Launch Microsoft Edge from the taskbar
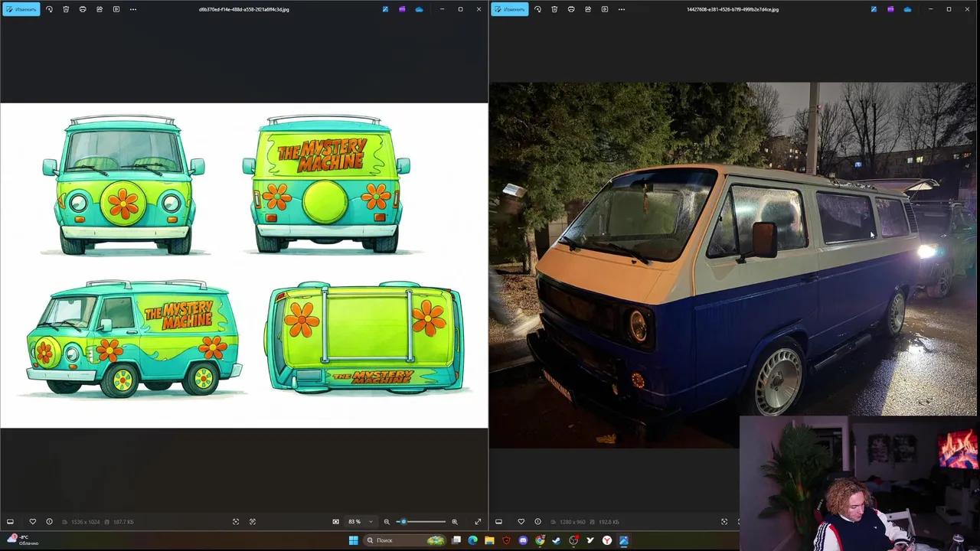Image resolution: width=980 pixels, height=551 pixels. (x=472, y=540)
